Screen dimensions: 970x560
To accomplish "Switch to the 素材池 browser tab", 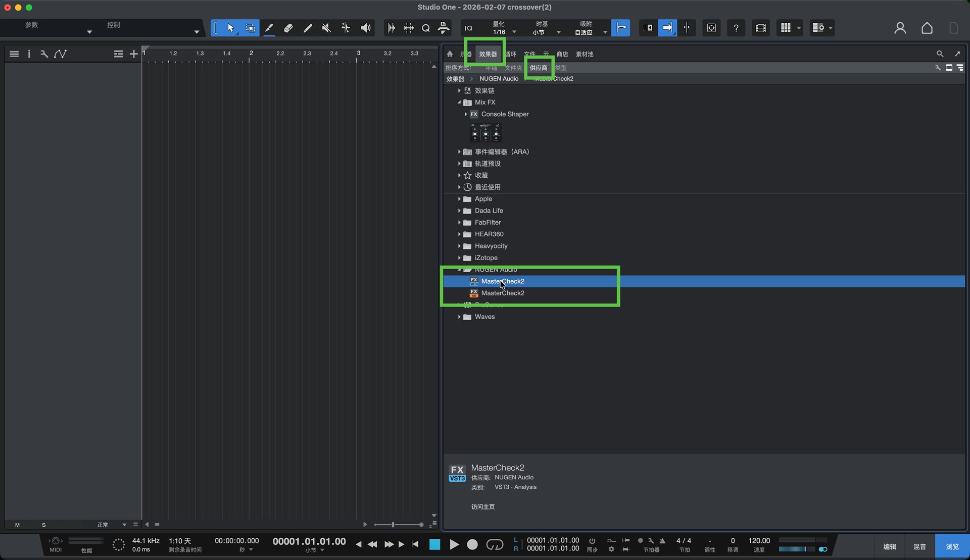I will [x=584, y=54].
